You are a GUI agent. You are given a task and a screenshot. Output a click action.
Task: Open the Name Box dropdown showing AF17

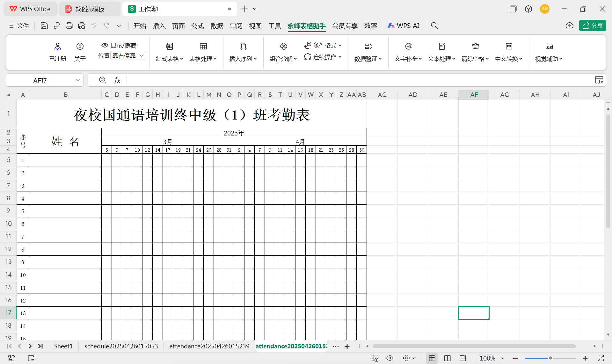coord(77,80)
